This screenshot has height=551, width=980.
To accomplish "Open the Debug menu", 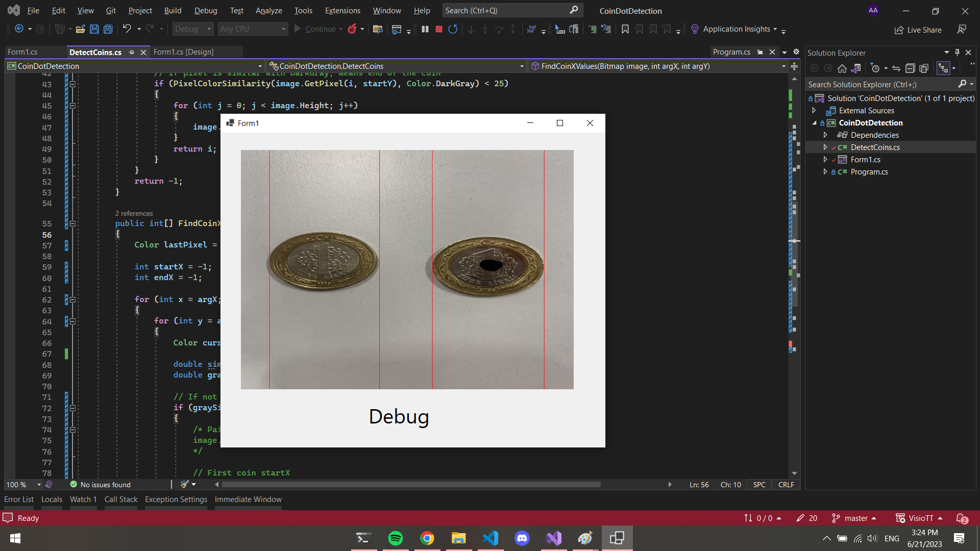I will [x=205, y=10].
